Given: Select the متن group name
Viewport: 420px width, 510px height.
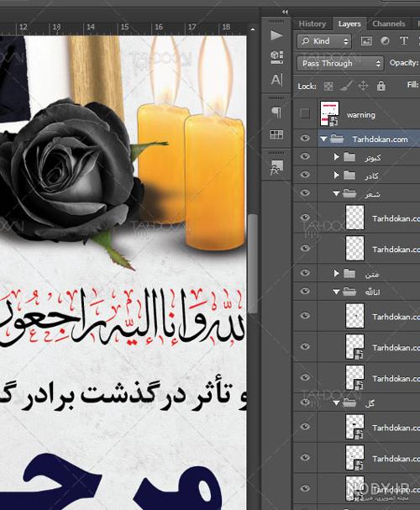Looking at the screenshot, I should point(372,274).
